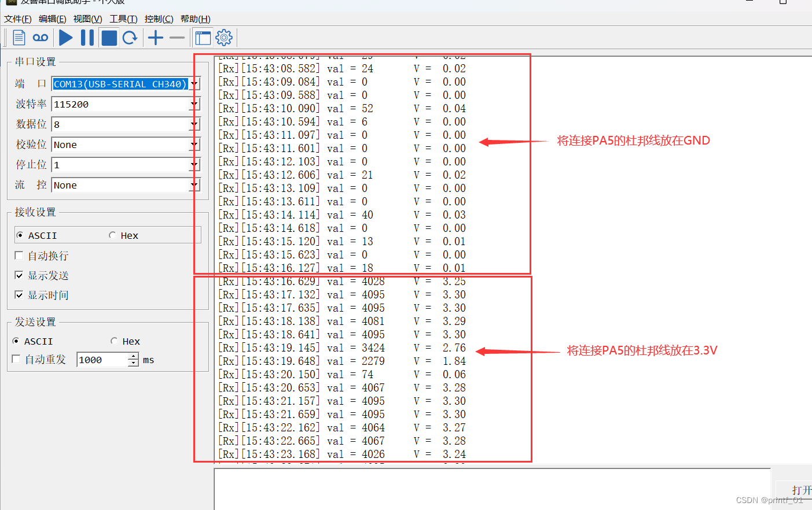Expand the stop bits dropdown showing 1
Viewport: 812px width, 510px height.
click(194, 165)
